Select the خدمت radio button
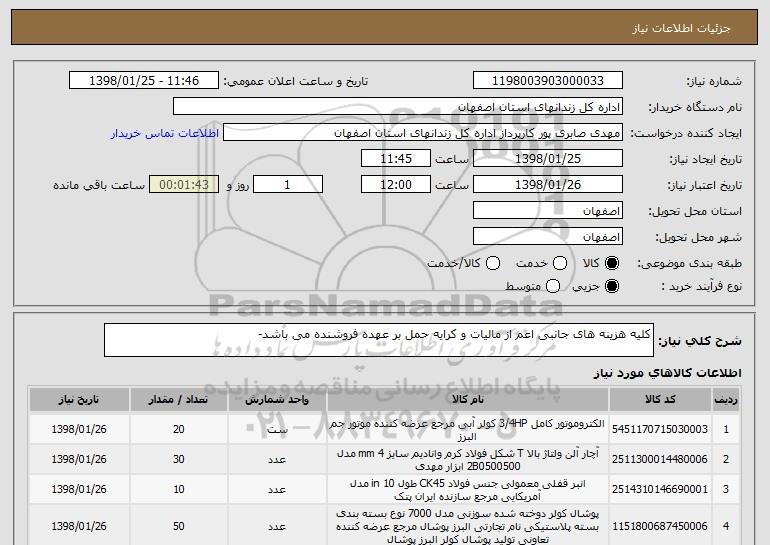 pos(560,263)
